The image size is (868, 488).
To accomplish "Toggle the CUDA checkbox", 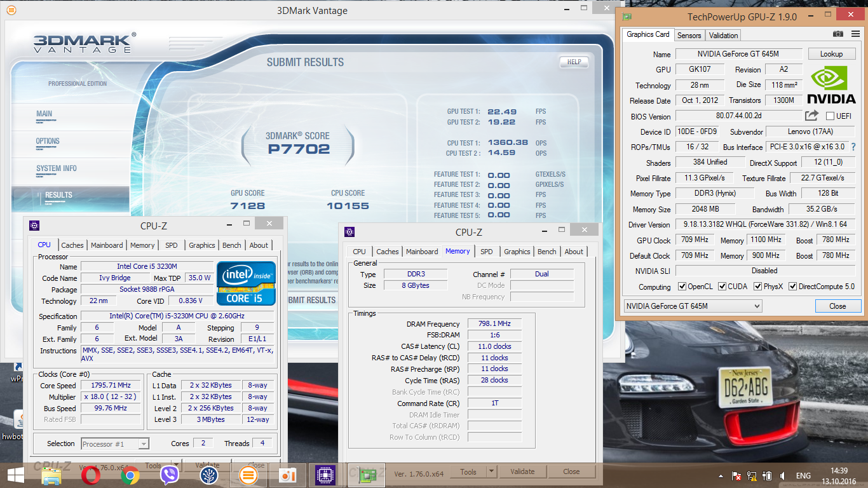I will click(x=722, y=287).
